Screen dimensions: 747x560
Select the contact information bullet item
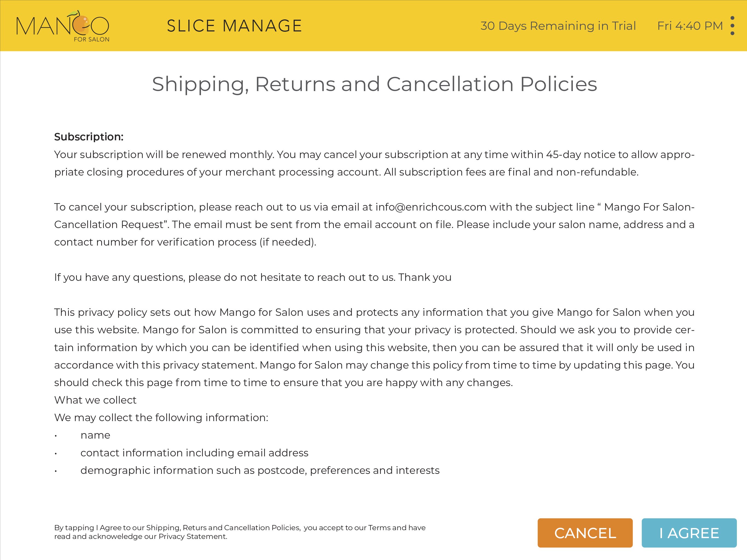pyautogui.click(x=194, y=453)
